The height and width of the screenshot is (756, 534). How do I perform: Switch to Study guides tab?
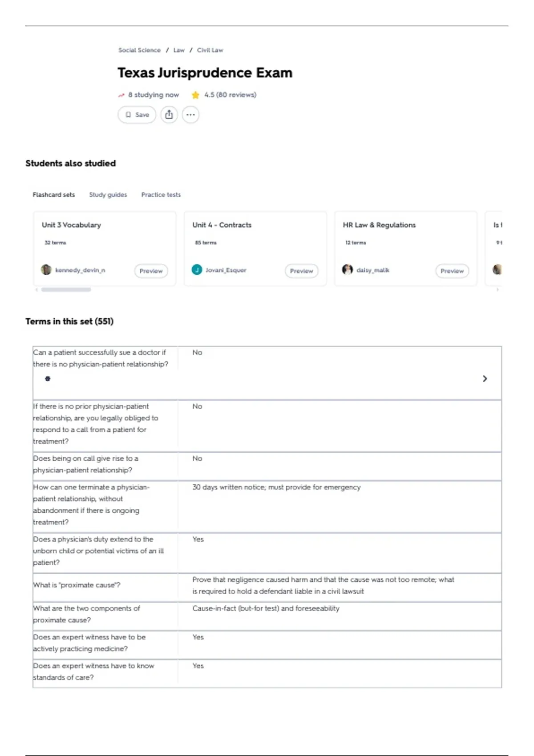pyautogui.click(x=108, y=195)
